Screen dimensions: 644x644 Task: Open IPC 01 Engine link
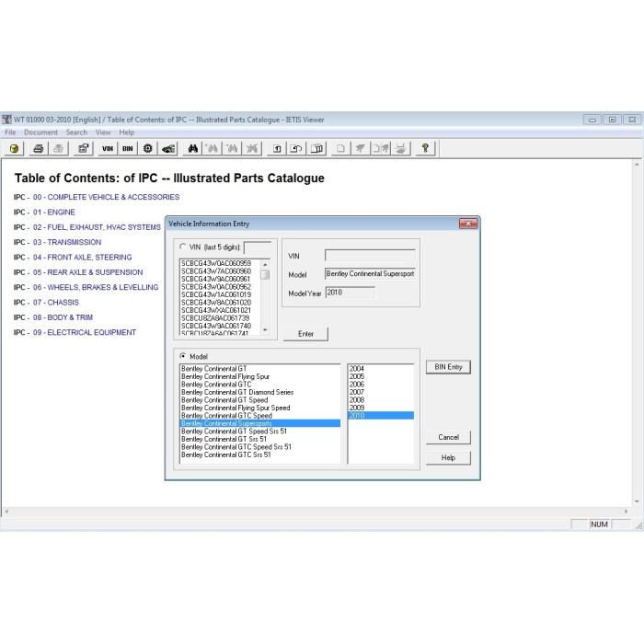click(54, 213)
